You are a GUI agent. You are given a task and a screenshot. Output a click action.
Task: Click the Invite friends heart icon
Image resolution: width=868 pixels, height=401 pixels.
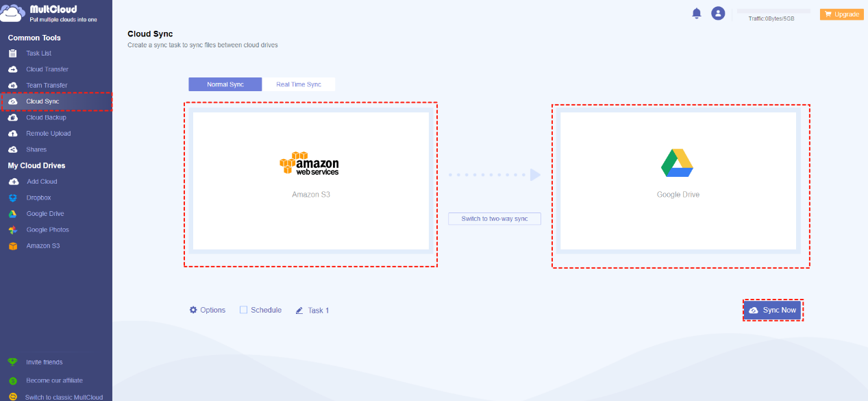(12, 362)
